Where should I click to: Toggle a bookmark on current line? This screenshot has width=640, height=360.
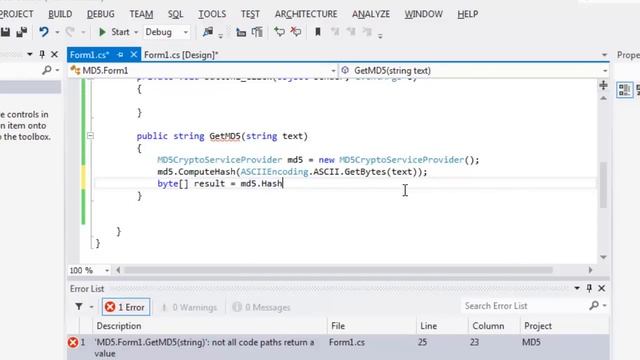[x=318, y=32]
